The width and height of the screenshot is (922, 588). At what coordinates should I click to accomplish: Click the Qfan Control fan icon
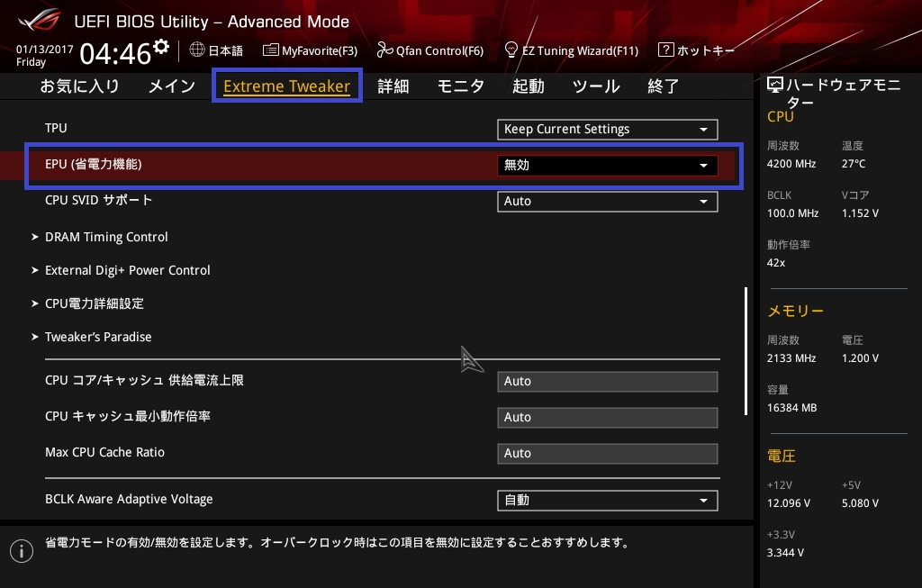(384, 50)
